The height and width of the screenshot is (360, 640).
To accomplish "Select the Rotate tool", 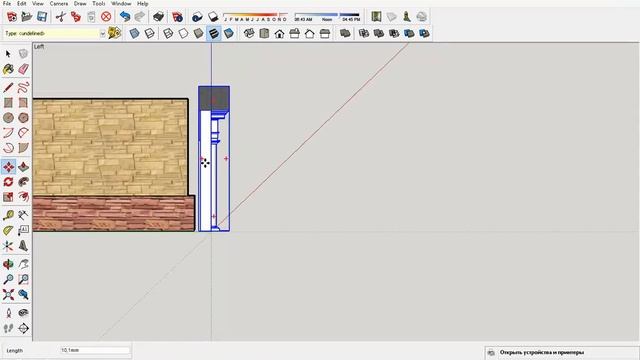I will point(8,182).
